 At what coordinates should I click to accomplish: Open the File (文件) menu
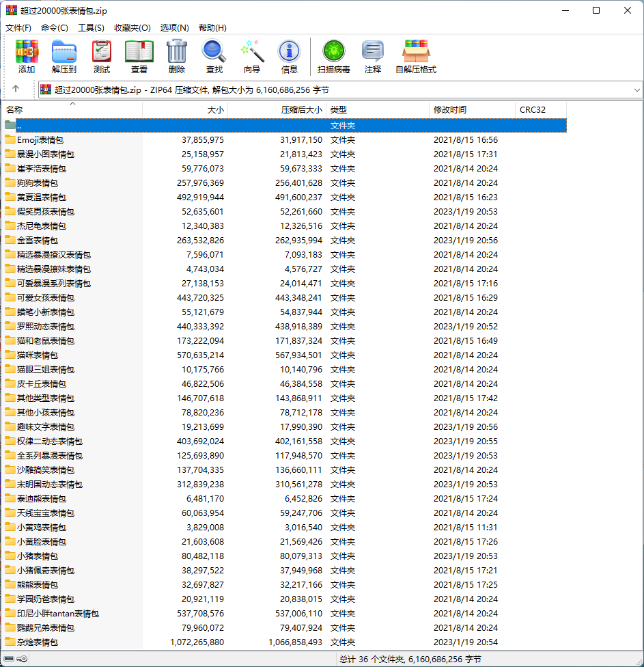coord(18,28)
